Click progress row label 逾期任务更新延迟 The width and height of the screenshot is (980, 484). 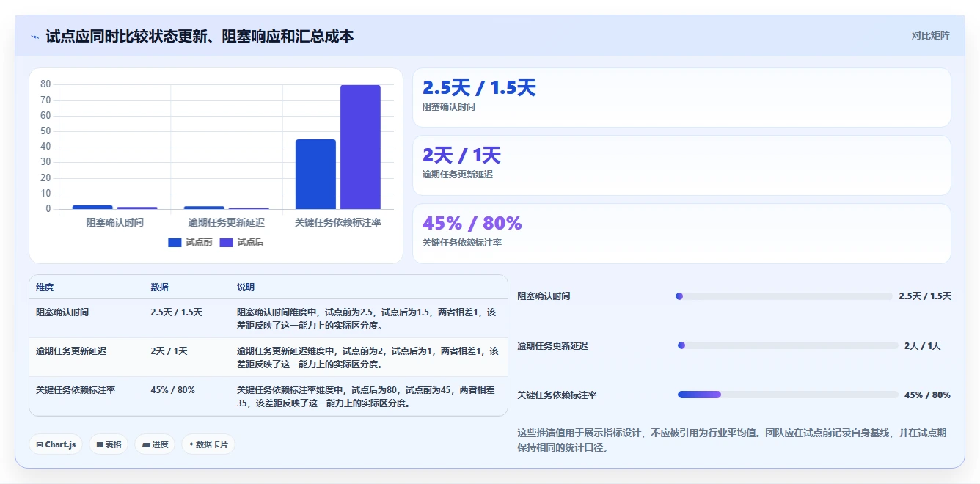[x=552, y=346]
